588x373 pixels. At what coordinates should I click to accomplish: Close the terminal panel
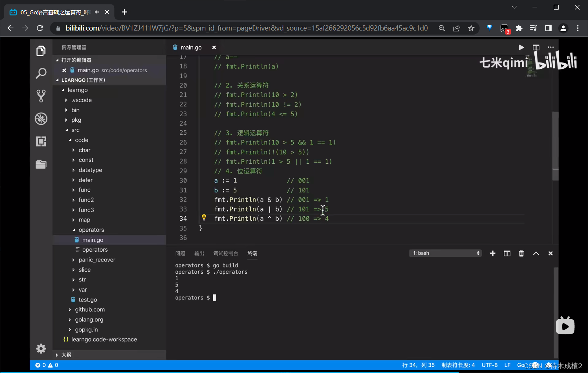[x=551, y=253]
